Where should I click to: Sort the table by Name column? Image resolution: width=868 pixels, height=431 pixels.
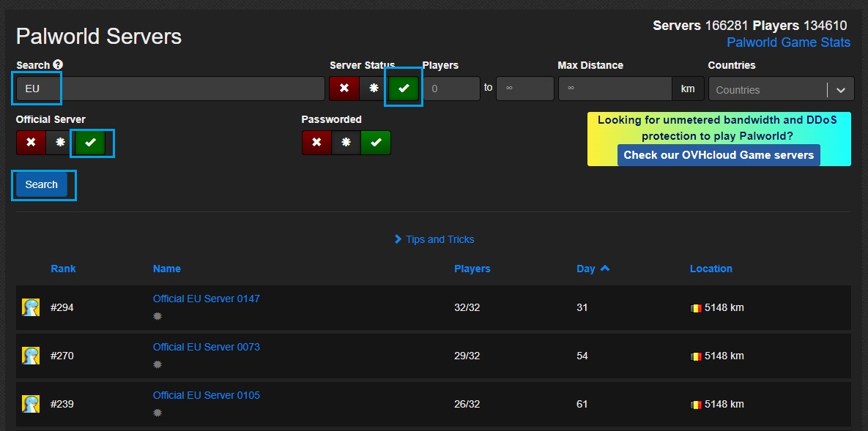(x=166, y=269)
